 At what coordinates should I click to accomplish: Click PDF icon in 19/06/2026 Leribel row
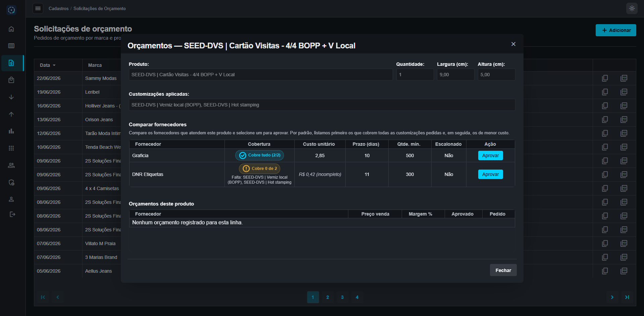pos(624,92)
